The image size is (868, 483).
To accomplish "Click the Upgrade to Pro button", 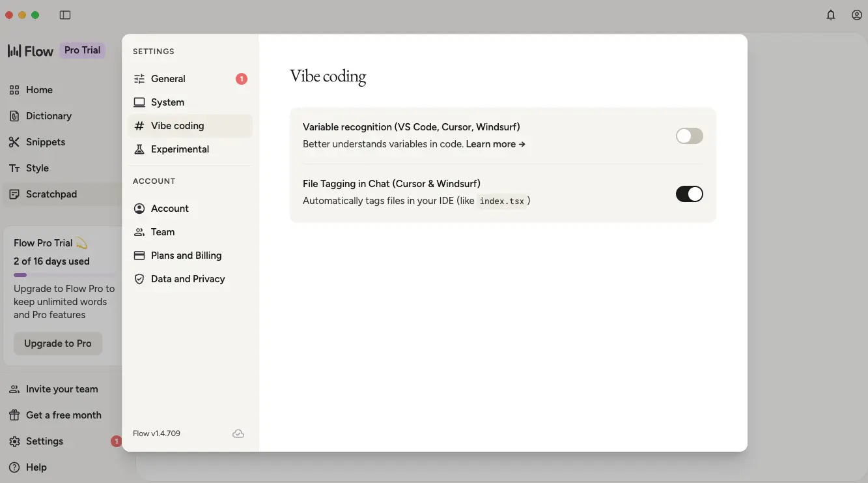I will [x=57, y=343].
